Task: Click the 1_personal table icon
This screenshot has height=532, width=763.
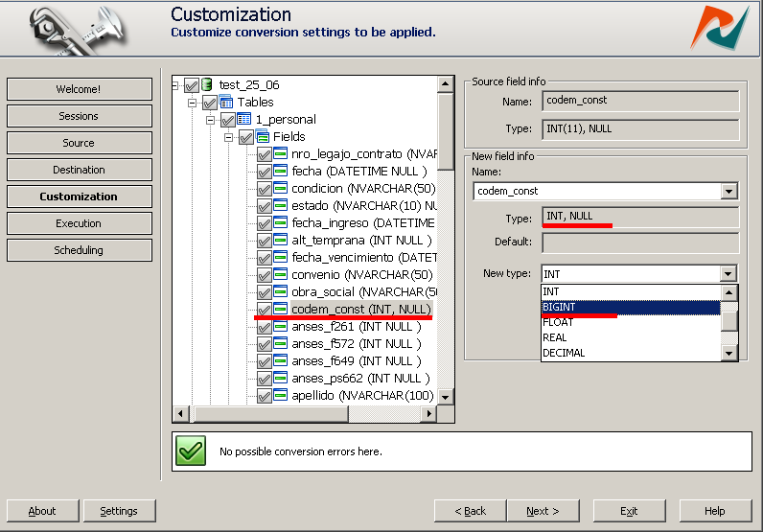Action: [x=244, y=120]
